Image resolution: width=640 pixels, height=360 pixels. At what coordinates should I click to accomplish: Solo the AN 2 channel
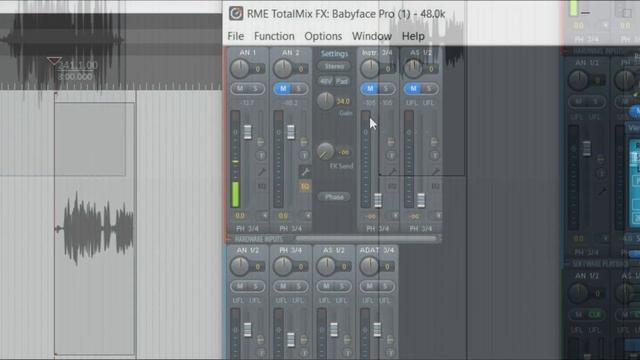coord(299,89)
